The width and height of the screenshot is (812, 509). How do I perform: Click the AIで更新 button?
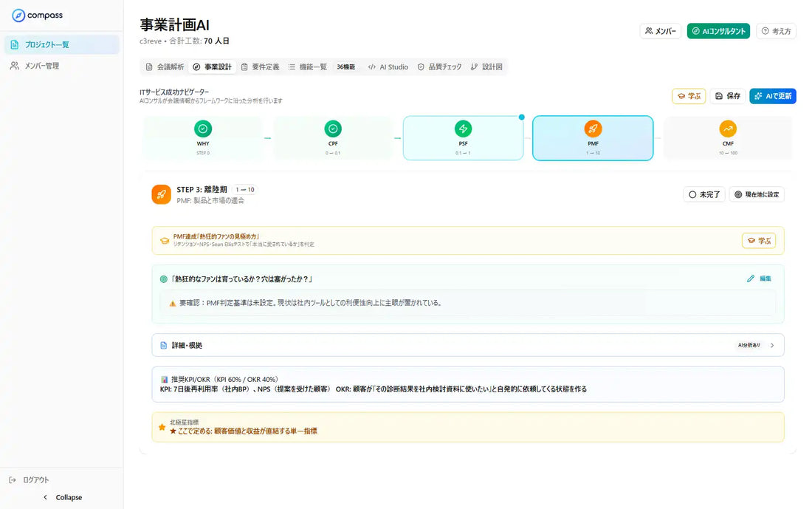[x=773, y=96]
